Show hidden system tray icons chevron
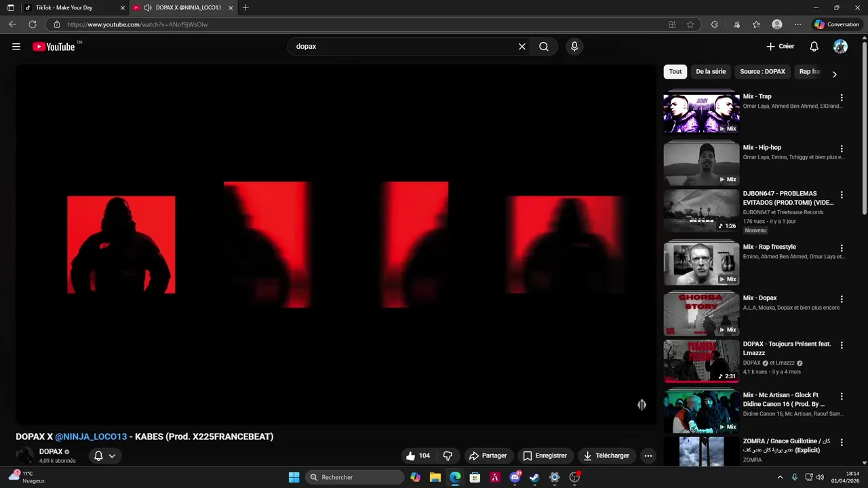 coord(780,477)
